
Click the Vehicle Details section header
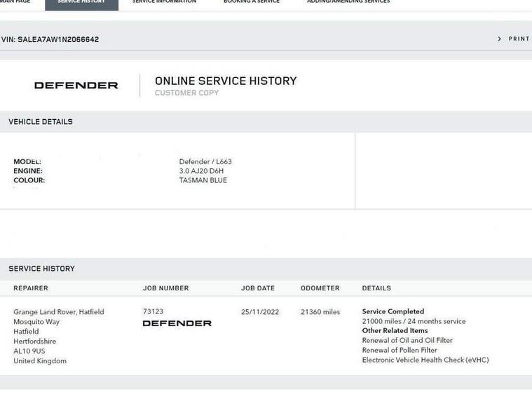[41, 122]
